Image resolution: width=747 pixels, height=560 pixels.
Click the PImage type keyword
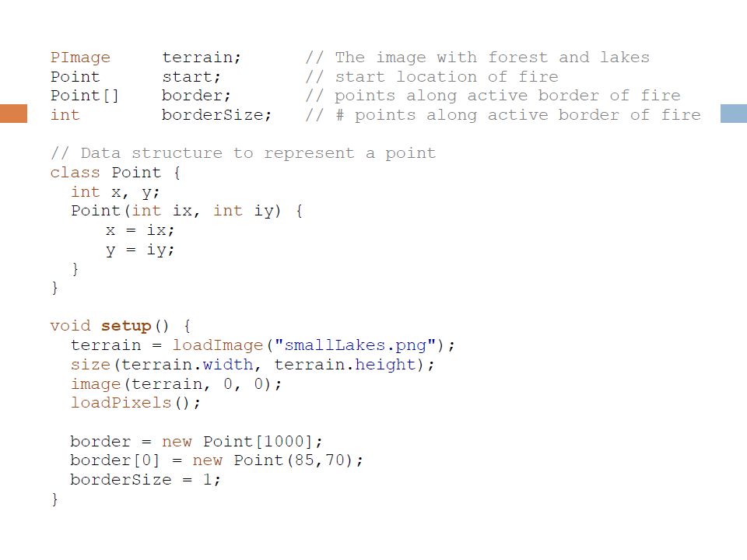click(x=80, y=58)
